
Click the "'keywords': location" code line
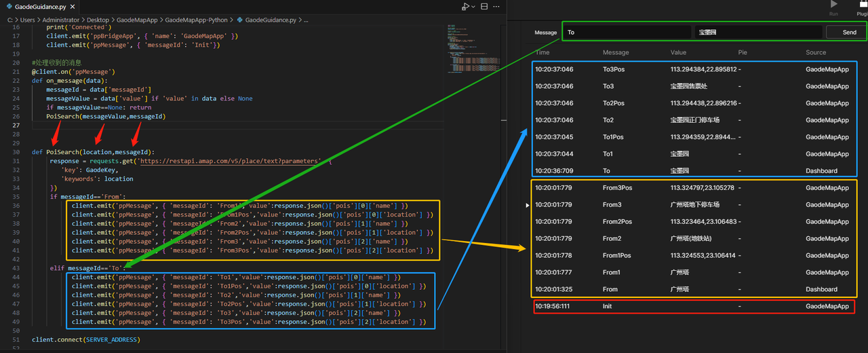click(97, 179)
